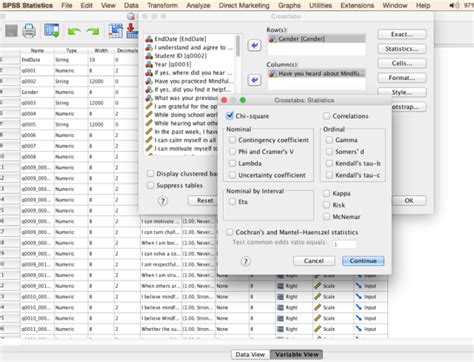Check the Somers' d option
Screen dimensions: 474x362
coord(329,152)
